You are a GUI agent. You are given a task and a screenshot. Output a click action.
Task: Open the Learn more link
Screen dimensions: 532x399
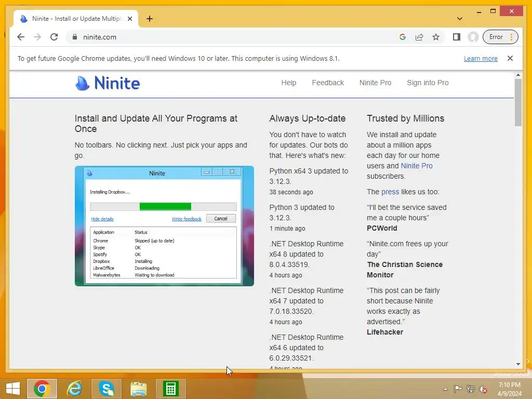click(481, 58)
